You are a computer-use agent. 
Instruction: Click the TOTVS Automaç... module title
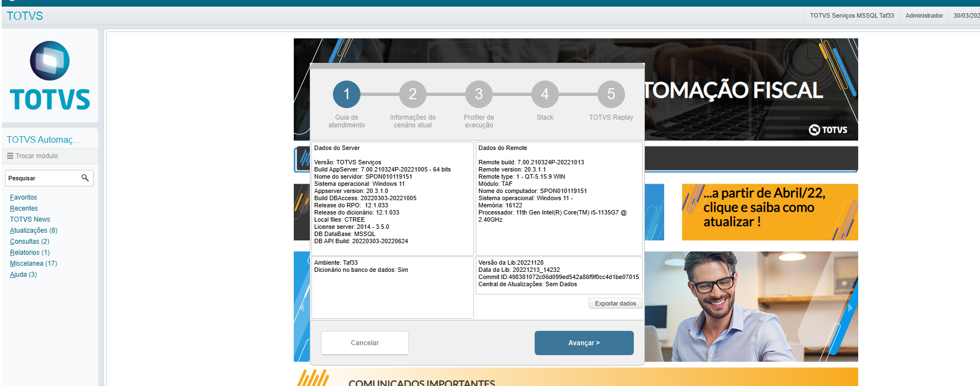click(x=43, y=140)
